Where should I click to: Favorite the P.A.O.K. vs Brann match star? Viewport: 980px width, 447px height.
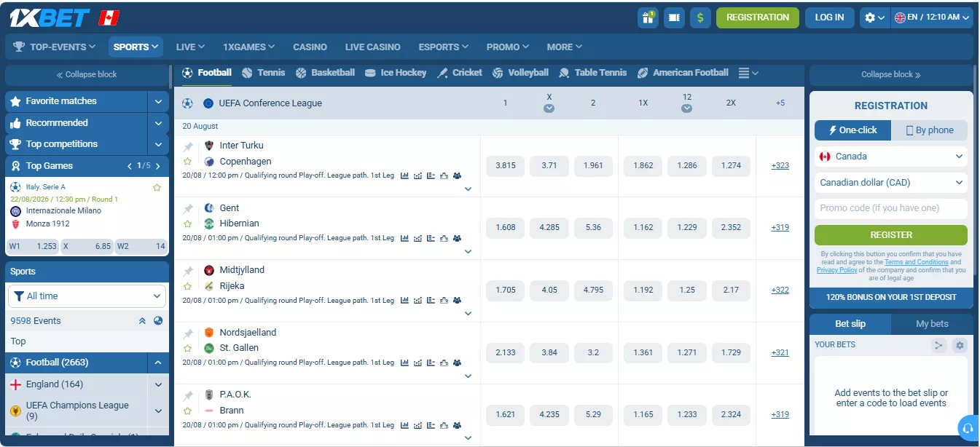[188, 411]
